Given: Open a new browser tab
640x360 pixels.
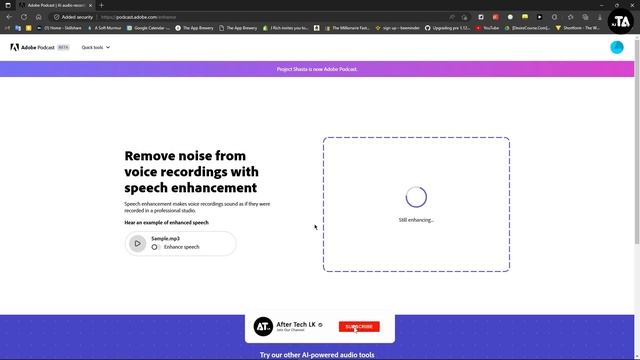Looking at the screenshot, I should click(x=101, y=5).
